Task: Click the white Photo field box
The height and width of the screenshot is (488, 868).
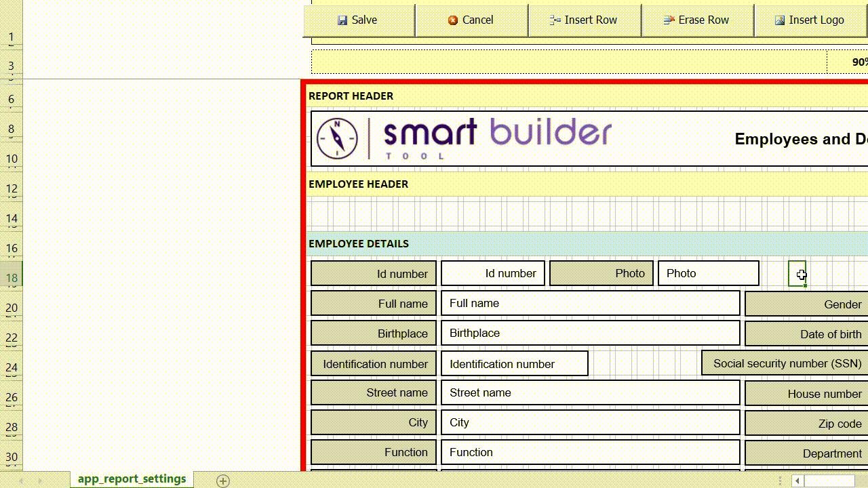Action: 709,274
